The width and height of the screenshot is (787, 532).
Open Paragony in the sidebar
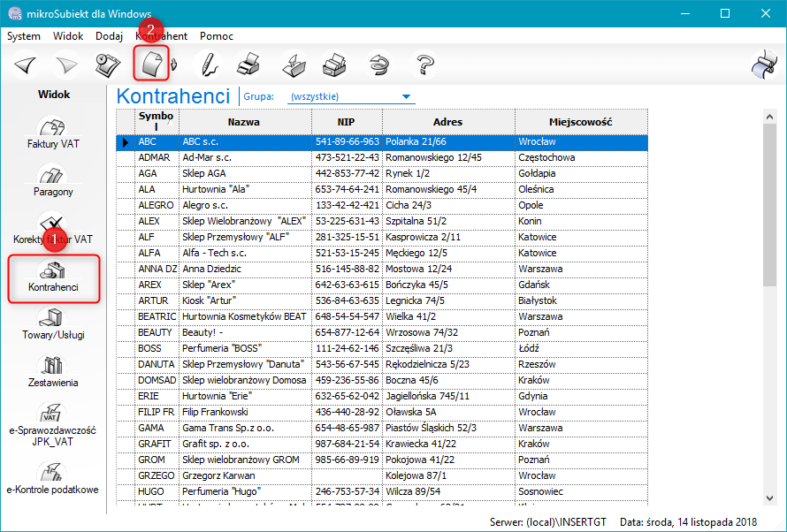point(53,180)
